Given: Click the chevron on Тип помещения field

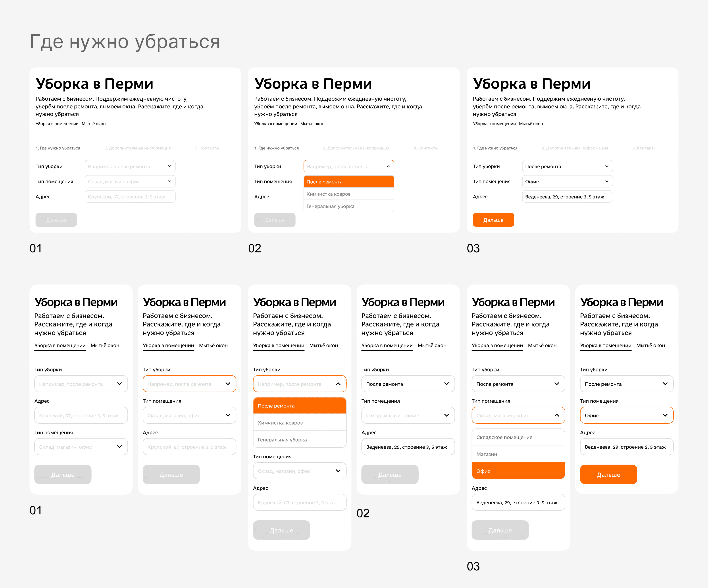Looking at the screenshot, I should tap(170, 181).
